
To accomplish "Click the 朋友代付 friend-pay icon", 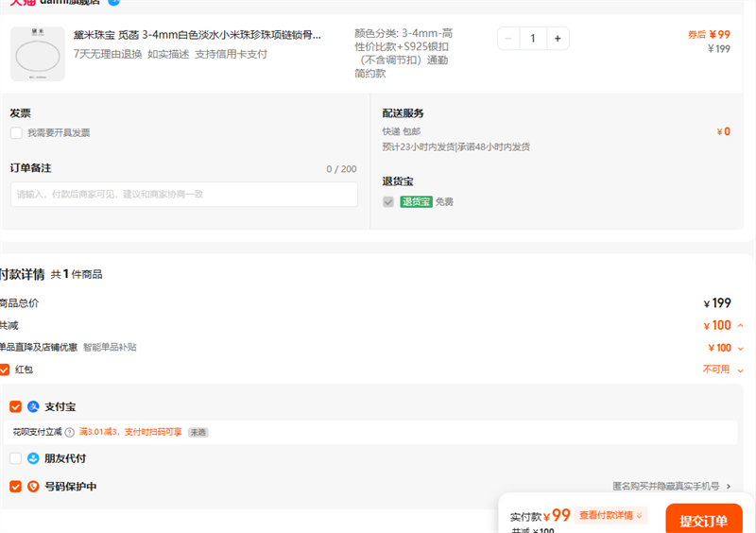I will click(33, 458).
